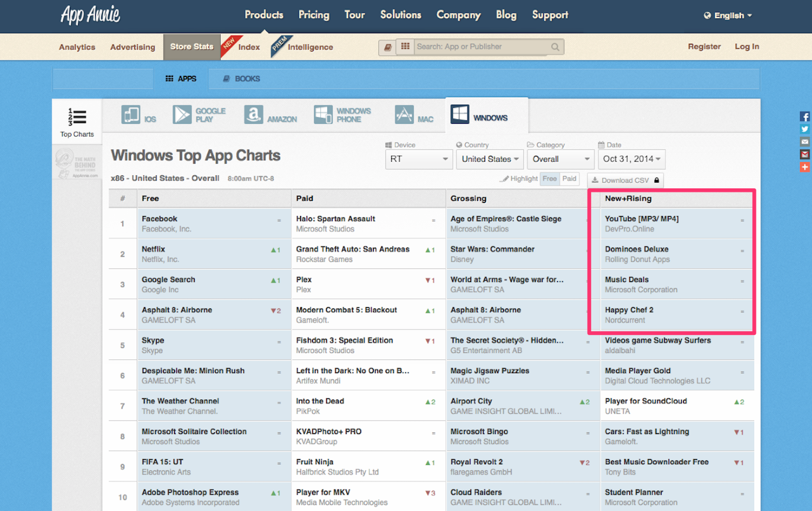The height and width of the screenshot is (511, 812).
Task: Select the Windows store tab
Action: 479,115
